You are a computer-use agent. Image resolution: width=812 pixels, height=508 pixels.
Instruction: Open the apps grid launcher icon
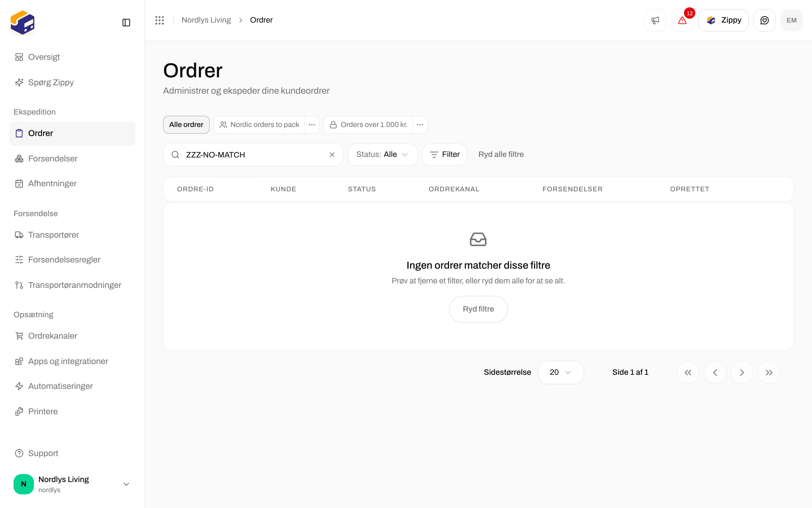159,20
